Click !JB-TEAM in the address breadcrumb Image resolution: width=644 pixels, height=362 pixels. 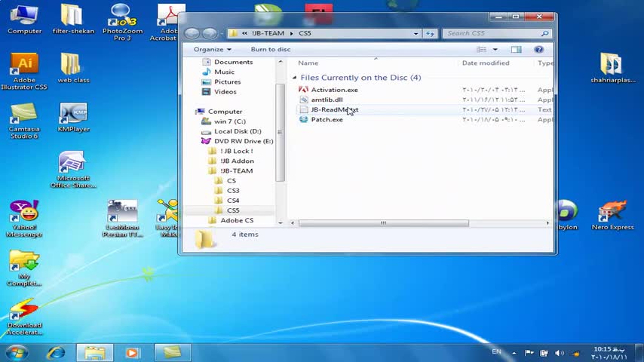click(x=268, y=33)
